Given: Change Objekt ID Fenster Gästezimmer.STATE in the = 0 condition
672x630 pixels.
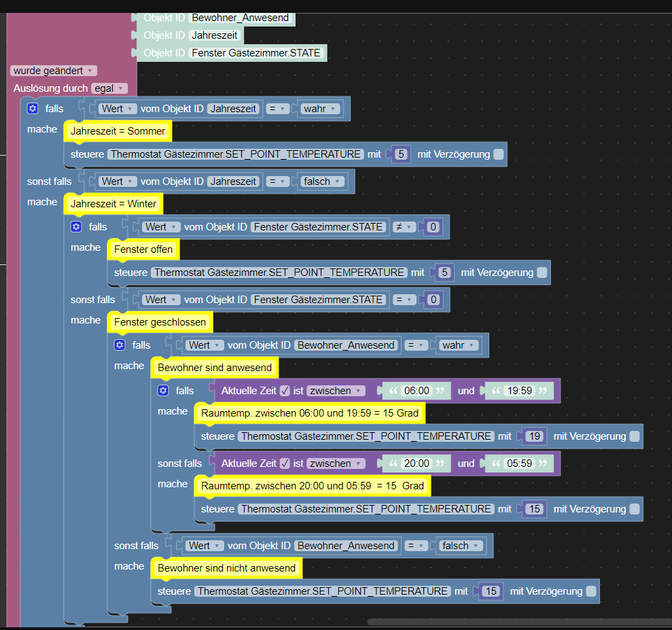Looking at the screenshot, I should (318, 300).
